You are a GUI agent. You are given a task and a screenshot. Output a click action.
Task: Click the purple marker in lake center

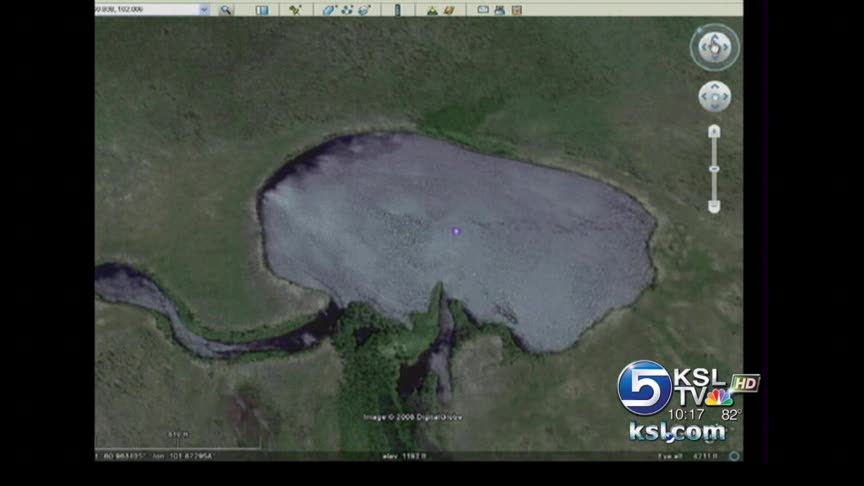pos(456,231)
